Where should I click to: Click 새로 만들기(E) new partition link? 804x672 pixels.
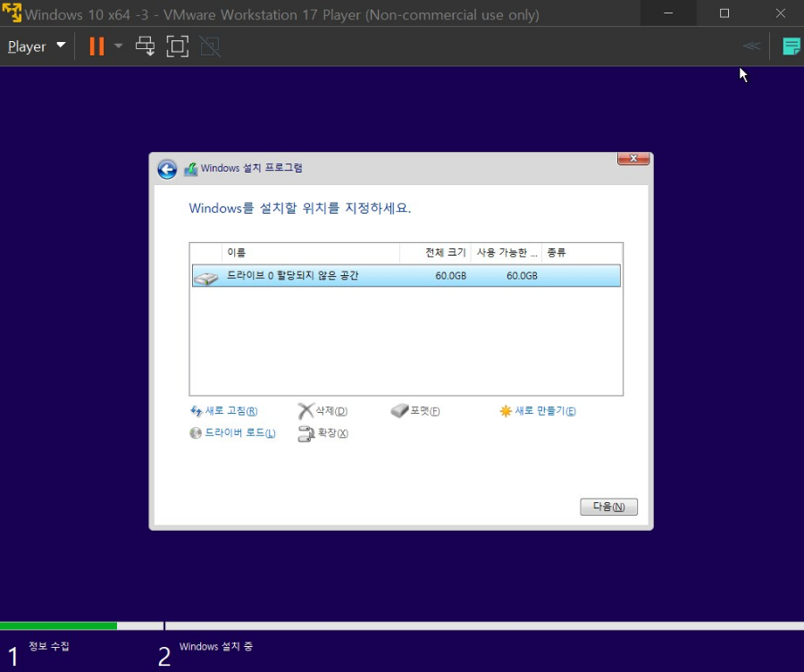(545, 411)
